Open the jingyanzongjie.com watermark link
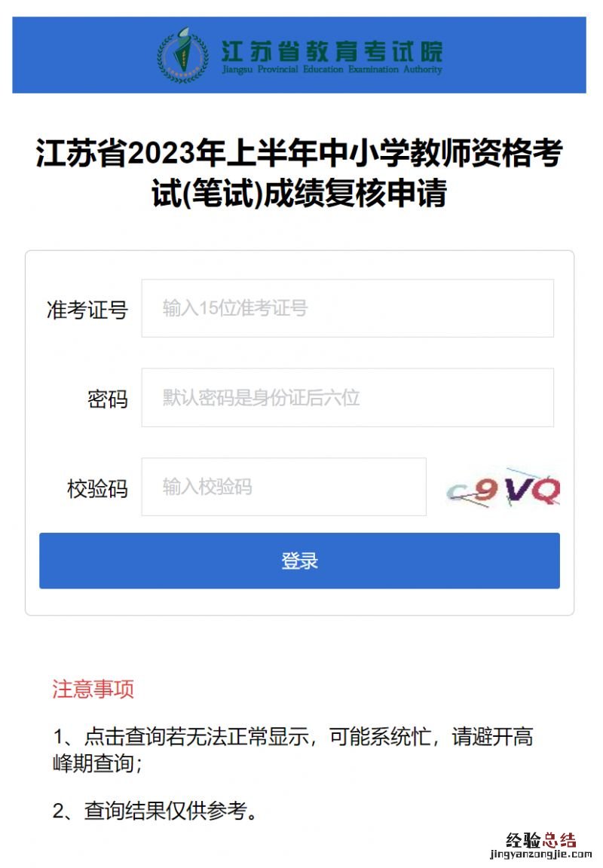Screen dimensions: 603x868 541,854
